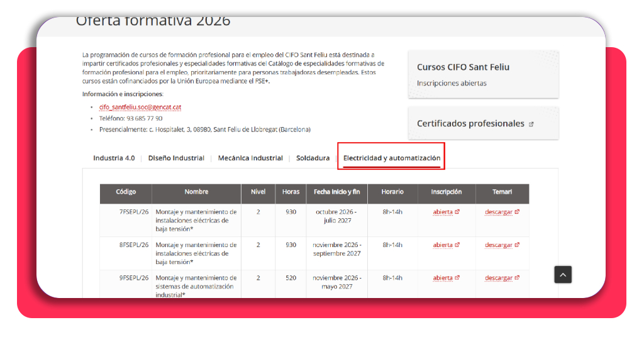Go to the Soldadura tab

tap(313, 158)
